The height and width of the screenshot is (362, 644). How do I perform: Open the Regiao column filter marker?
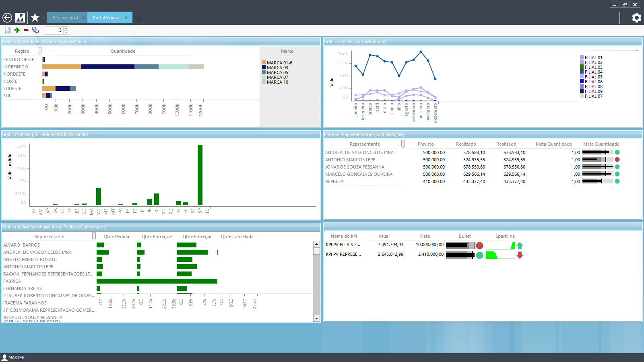click(x=39, y=51)
